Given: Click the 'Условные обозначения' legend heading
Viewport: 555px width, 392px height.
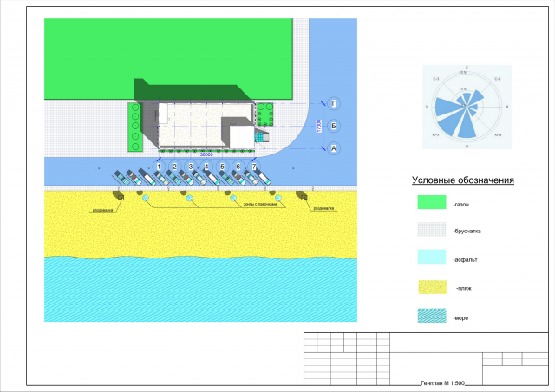Looking at the screenshot, I should [462, 180].
